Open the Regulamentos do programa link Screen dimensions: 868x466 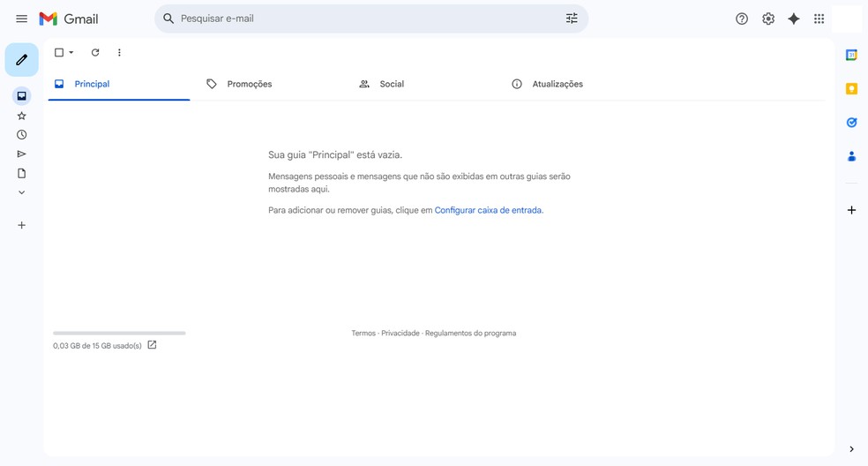tap(470, 333)
